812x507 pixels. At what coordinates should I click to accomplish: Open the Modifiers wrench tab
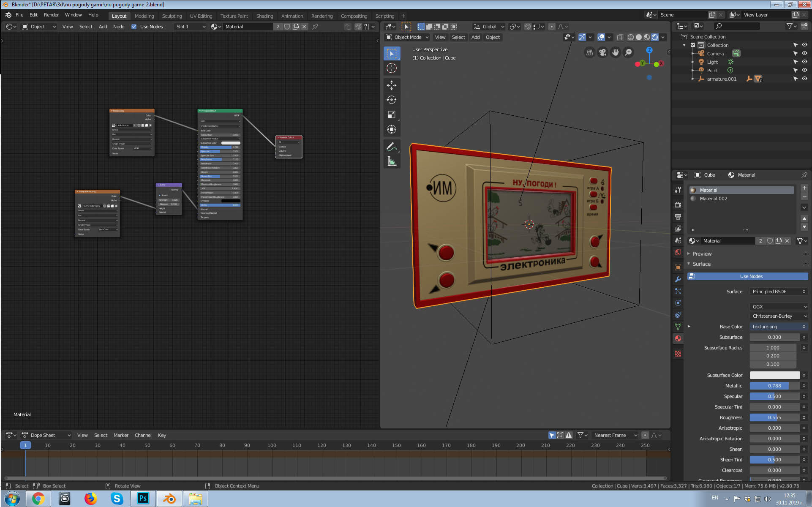pyautogui.click(x=678, y=279)
